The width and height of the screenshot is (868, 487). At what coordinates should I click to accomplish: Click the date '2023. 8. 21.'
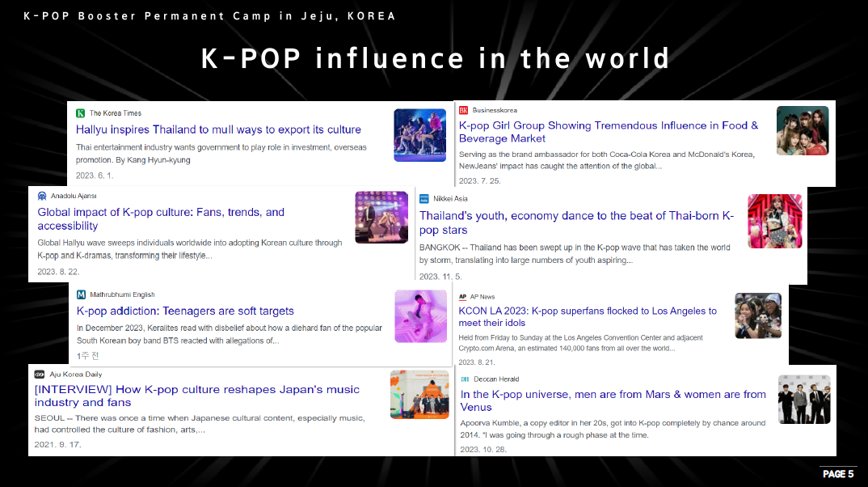click(x=477, y=362)
